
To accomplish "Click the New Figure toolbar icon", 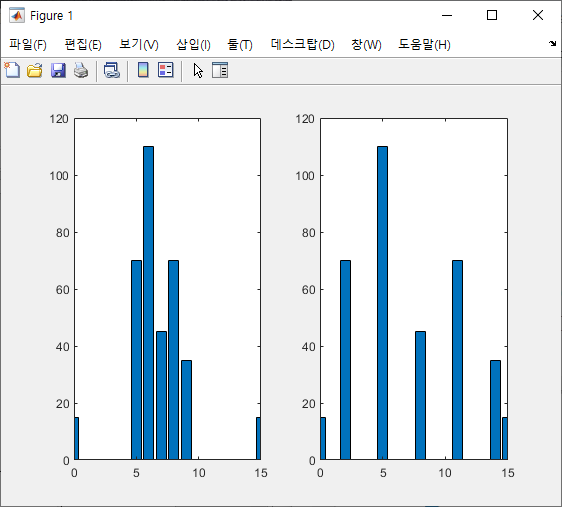I will click(x=12, y=70).
